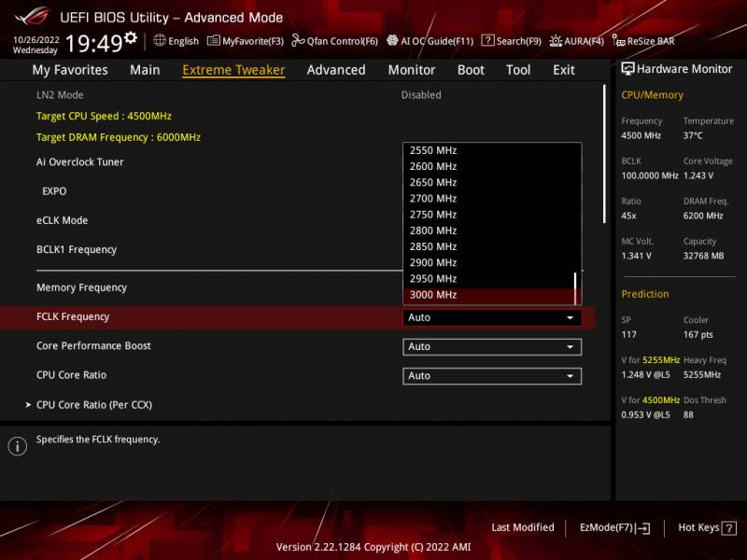The image size is (747, 560).
Task: Click the Hardware Monitor display icon
Action: (x=627, y=68)
